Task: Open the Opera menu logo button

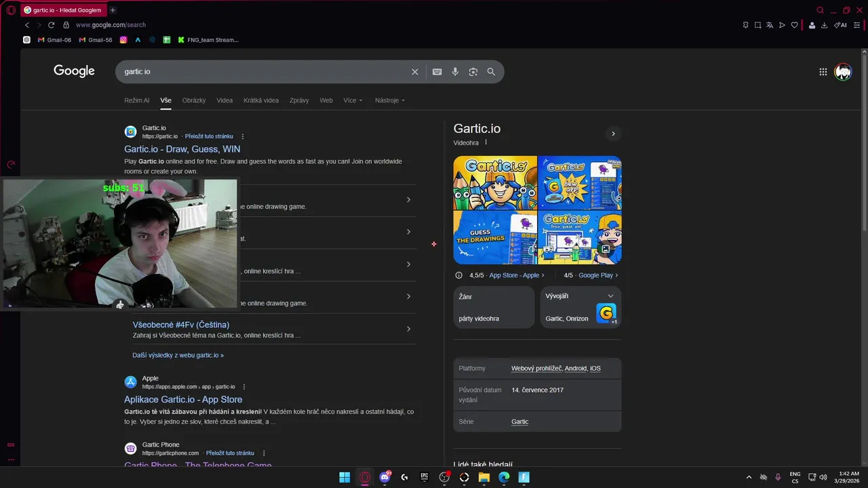Action: click(11, 10)
